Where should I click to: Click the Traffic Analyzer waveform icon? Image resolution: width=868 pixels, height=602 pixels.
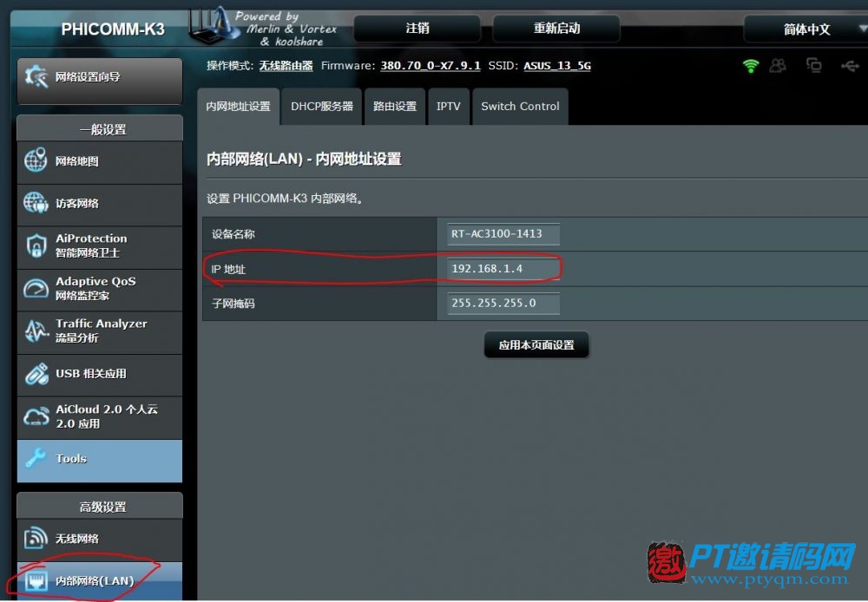click(36, 330)
